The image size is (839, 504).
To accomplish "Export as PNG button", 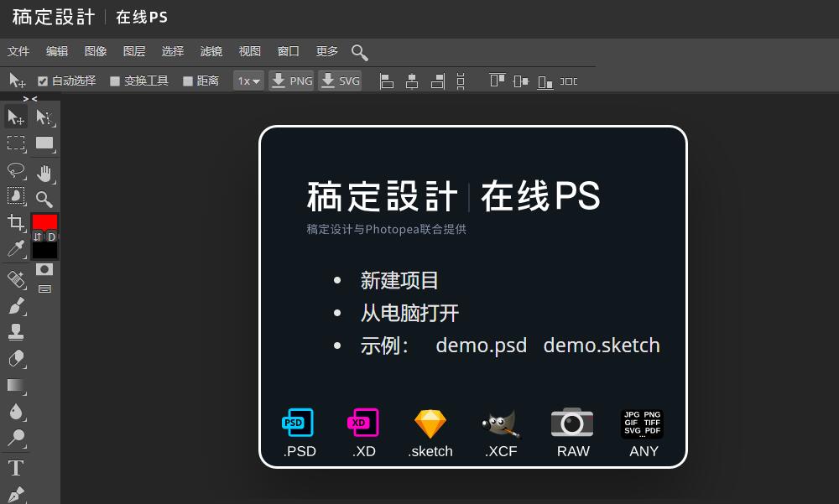I will tap(292, 81).
